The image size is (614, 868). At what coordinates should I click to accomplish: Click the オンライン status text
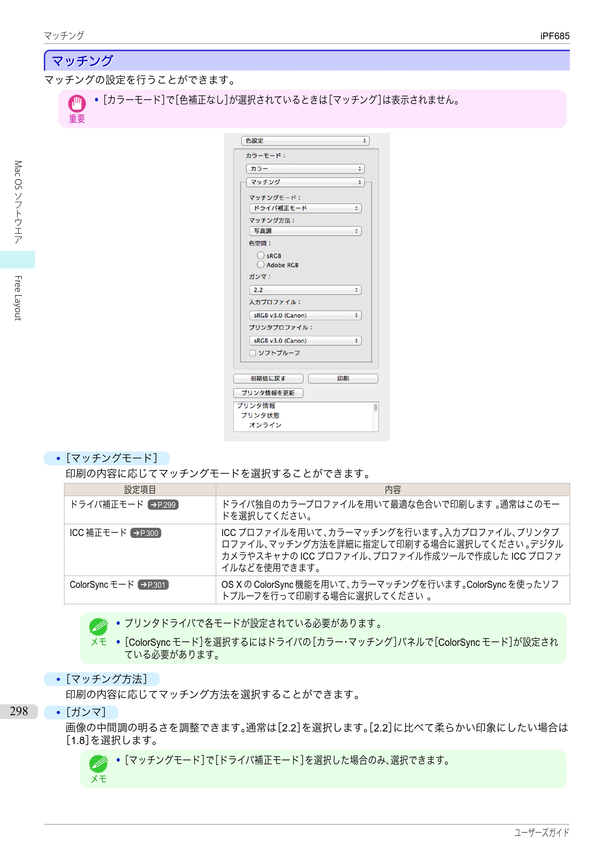[x=265, y=425]
